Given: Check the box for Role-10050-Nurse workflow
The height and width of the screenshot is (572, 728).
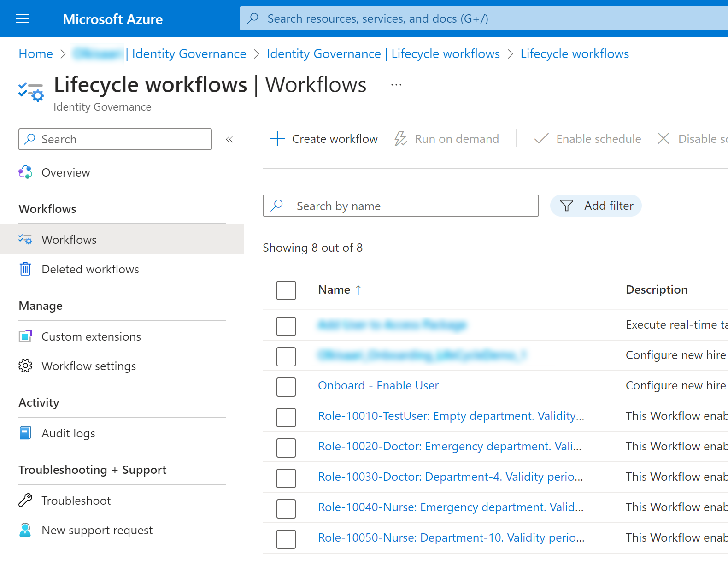Looking at the screenshot, I should click(286, 539).
